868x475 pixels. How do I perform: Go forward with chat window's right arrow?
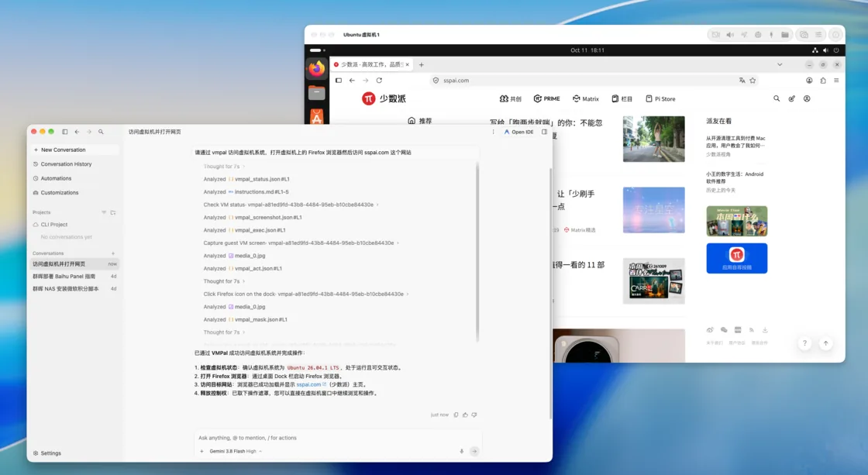pos(89,132)
